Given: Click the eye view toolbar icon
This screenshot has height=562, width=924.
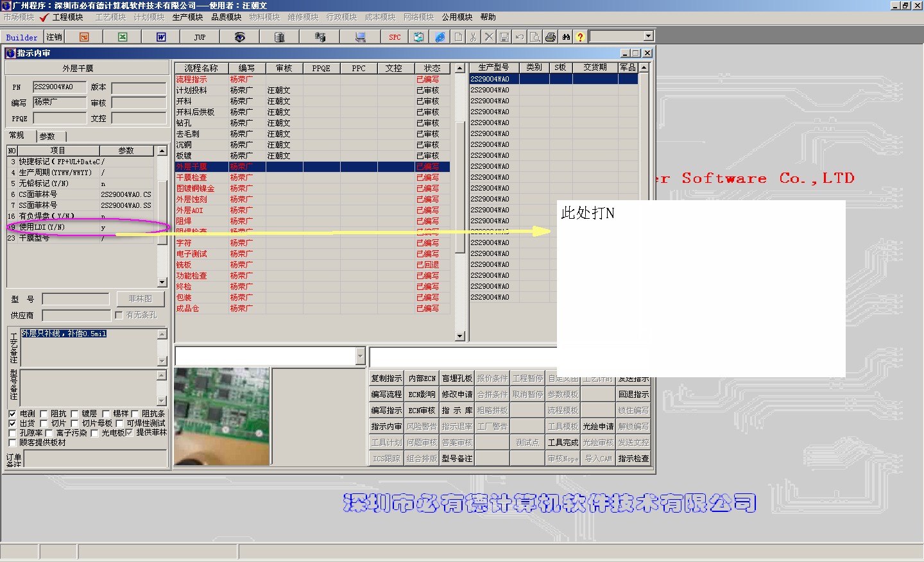Looking at the screenshot, I should [x=239, y=37].
